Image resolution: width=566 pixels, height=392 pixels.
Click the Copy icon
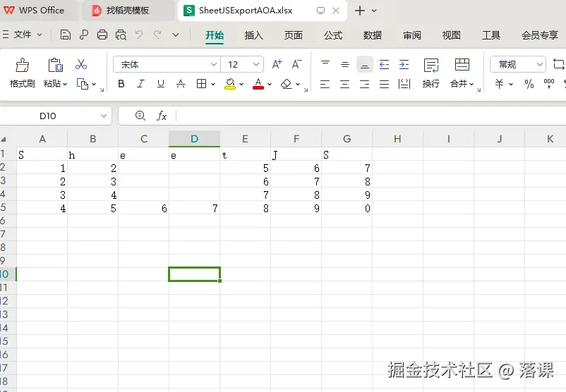point(83,84)
